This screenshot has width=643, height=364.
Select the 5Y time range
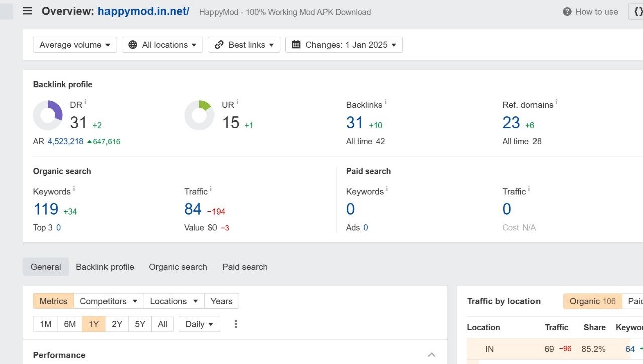coord(140,324)
